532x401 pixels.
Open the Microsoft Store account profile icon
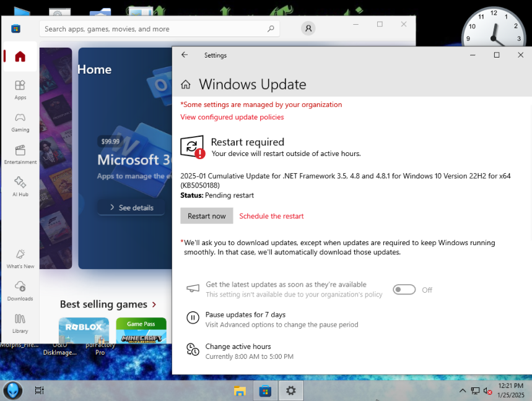308,28
